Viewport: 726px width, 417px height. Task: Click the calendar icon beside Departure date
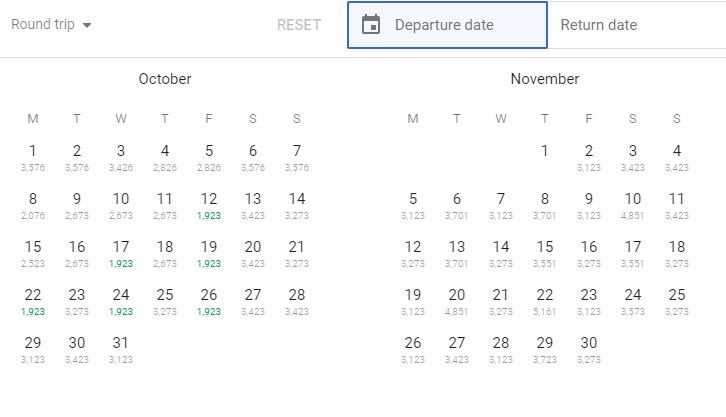[x=371, y=25]
